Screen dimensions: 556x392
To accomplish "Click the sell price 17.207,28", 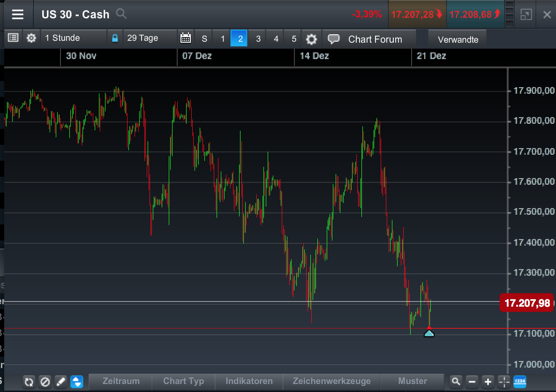I will click(417, 15).
